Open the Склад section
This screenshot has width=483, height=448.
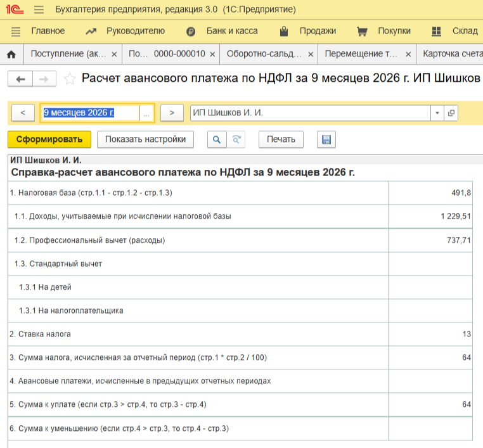point(465,31)
